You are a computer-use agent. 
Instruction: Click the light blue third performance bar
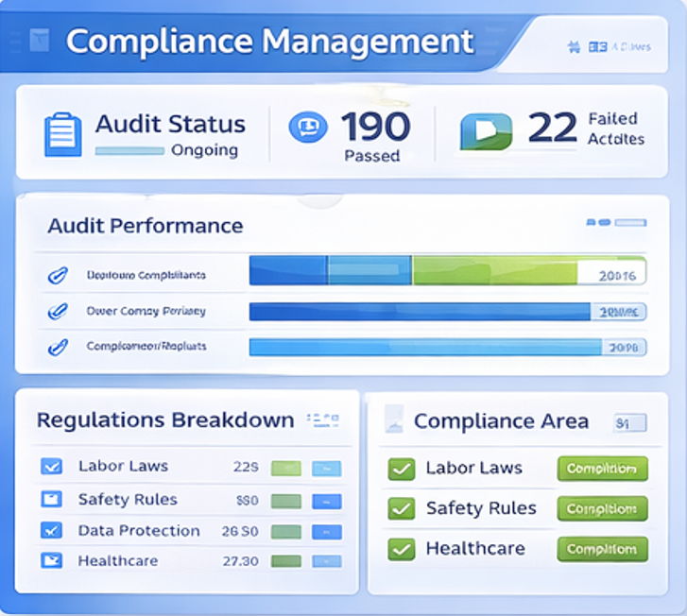coord(448,347)
